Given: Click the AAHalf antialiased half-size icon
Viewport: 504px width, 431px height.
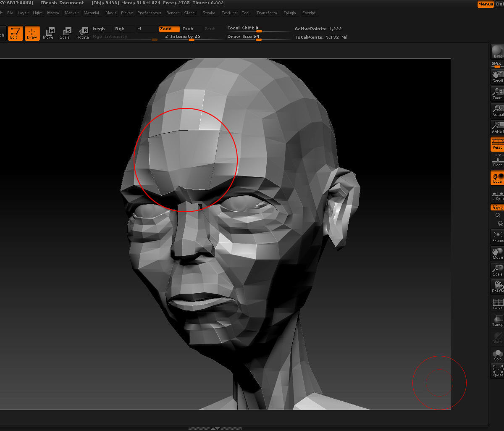Looking at the screenshot, I should [x=498, y=127].
